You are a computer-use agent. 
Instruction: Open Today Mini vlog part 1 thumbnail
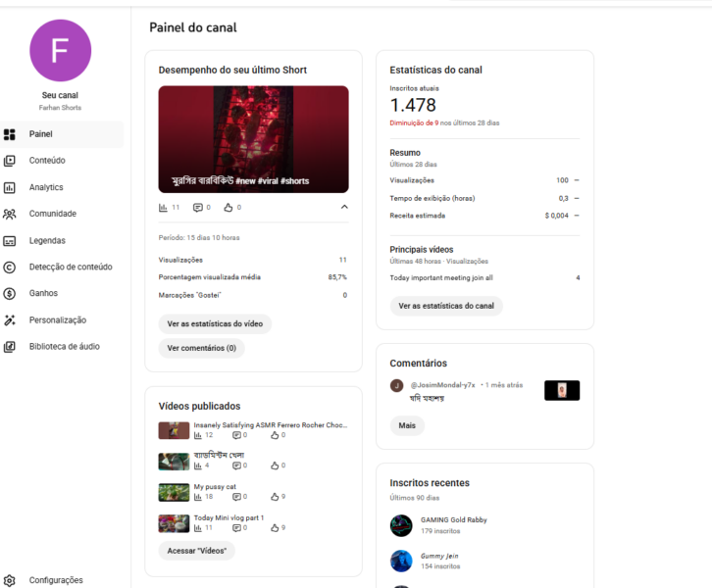click(x=174, y=523)
